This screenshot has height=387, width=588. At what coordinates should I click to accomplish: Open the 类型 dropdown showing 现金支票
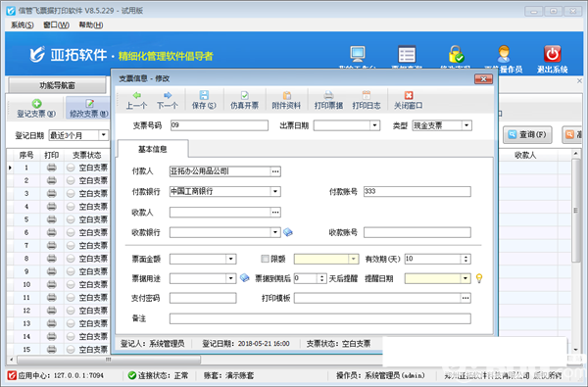point(466,125)
